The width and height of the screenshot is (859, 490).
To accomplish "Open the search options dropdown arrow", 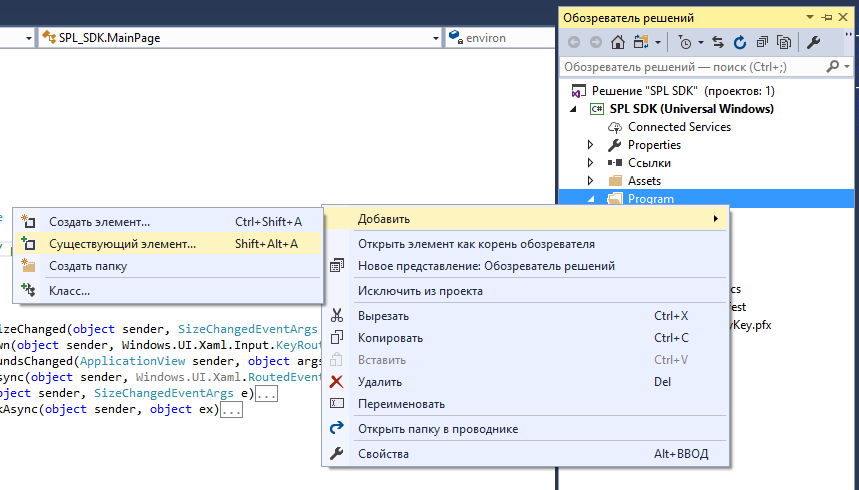I will [x=847, y=67].
